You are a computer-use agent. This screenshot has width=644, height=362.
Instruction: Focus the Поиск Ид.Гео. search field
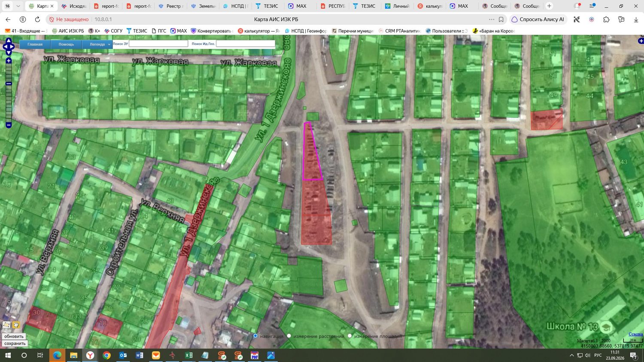point(246,44)
